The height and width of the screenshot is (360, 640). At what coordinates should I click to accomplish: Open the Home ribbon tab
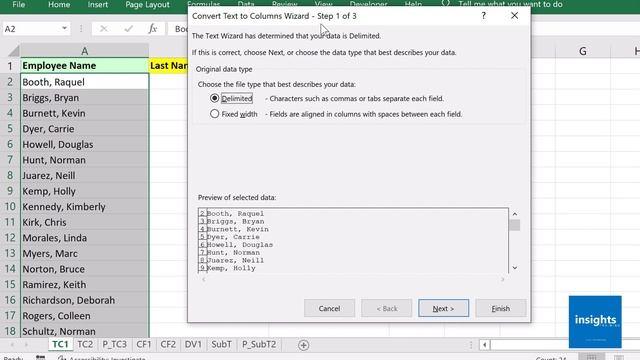(59, 4)
